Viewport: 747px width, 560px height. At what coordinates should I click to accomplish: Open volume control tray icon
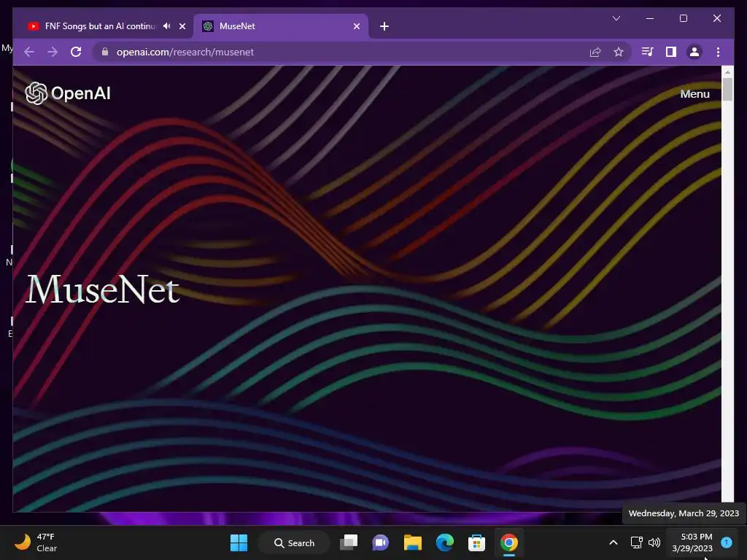click(x=654, y=542)
